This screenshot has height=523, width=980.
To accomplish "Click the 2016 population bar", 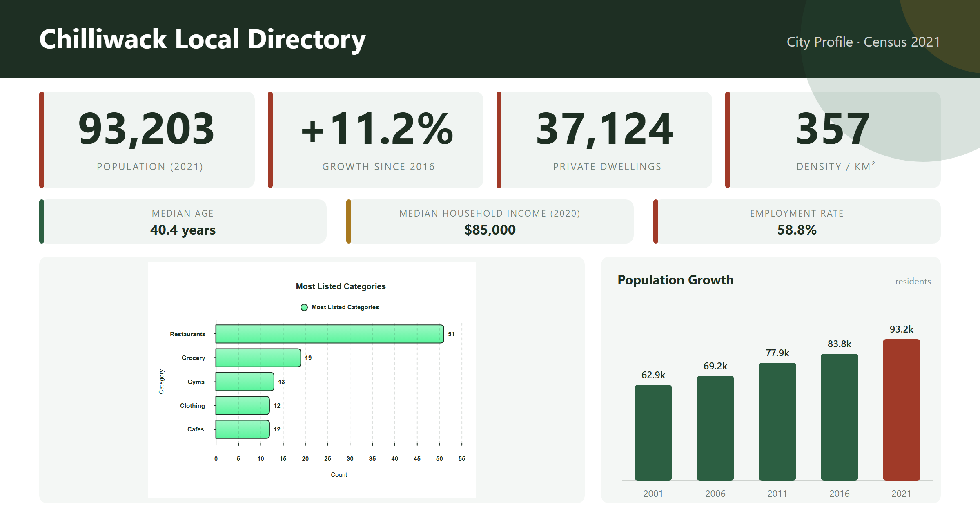I will pyautogui.click(x=840, y=417).
